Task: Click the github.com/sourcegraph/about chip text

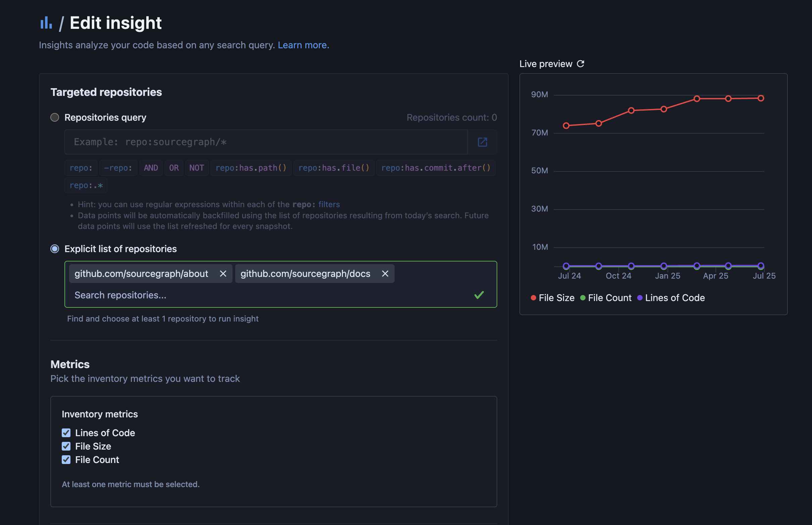Action: click(141, 274)
